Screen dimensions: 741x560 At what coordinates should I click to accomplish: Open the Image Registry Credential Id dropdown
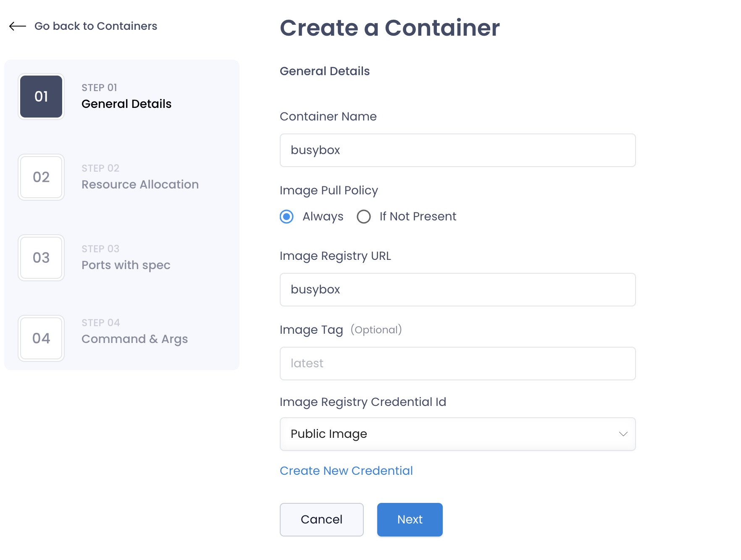tap(457, 434)
